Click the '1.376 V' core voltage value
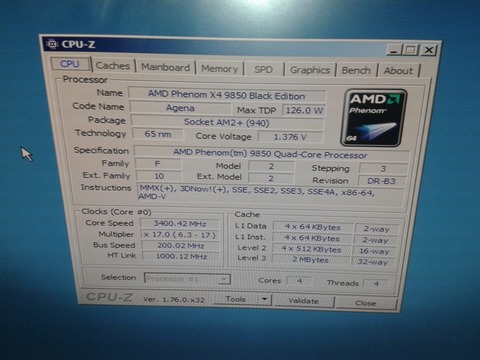 point(290,137)
